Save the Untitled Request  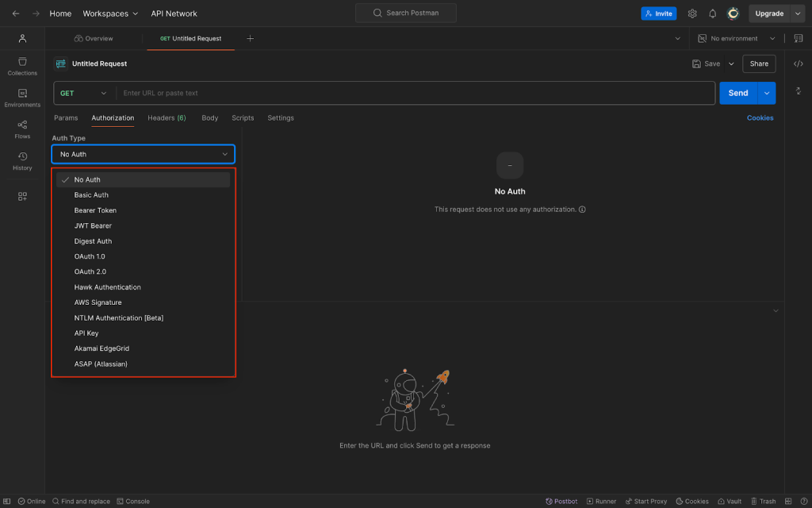[707, 63]
